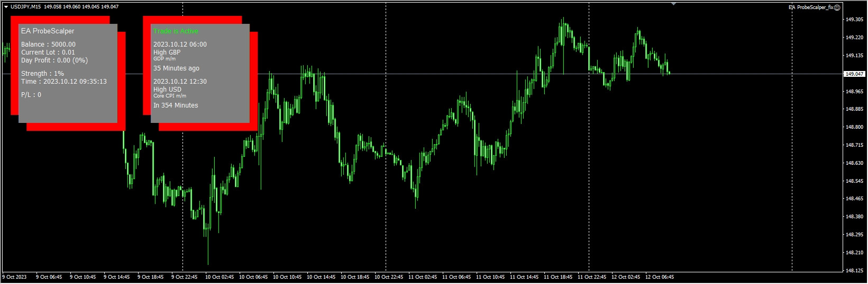Click price level 148.295 on price scale
This screenshot has width=868, height=284.
click(854, 235)
